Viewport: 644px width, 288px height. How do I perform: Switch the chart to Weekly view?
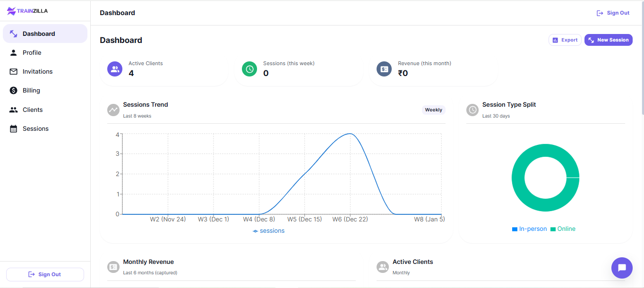[x=433, y=110]
